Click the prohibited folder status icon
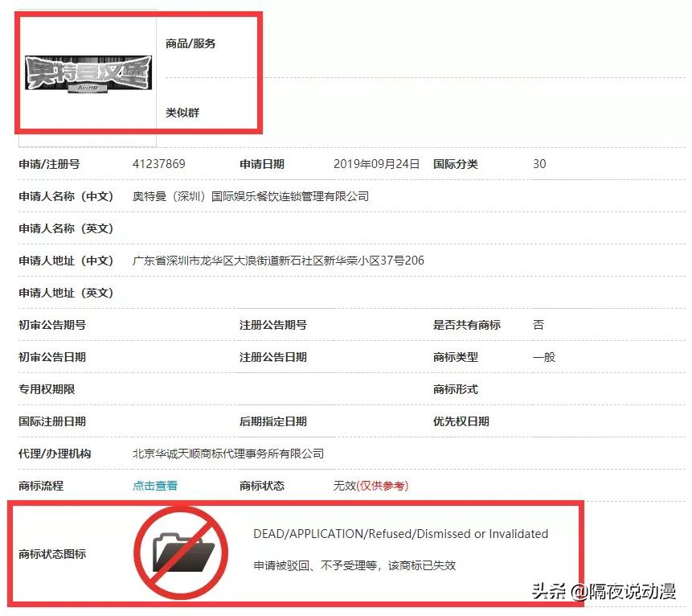The height and width of the screenshot is (616, 692). tap(180, 551)
